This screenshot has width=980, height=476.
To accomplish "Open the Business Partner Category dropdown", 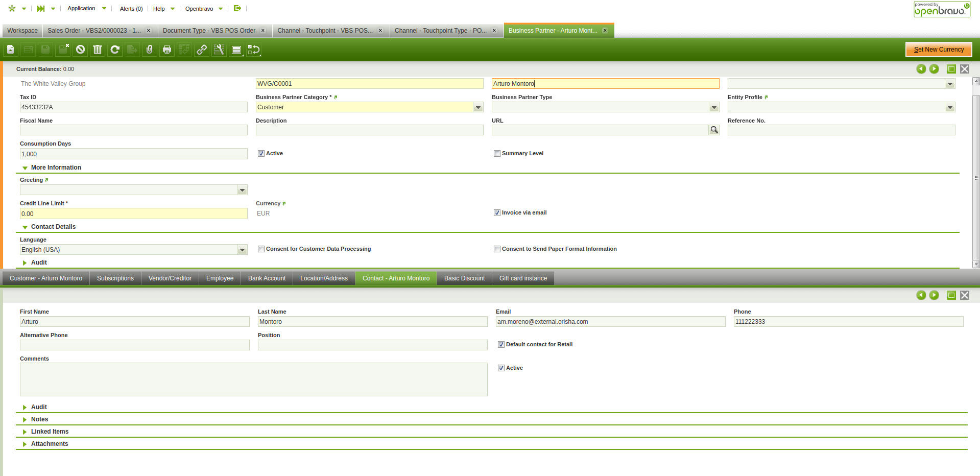I will pyautogui.click(x=478, y=107).
